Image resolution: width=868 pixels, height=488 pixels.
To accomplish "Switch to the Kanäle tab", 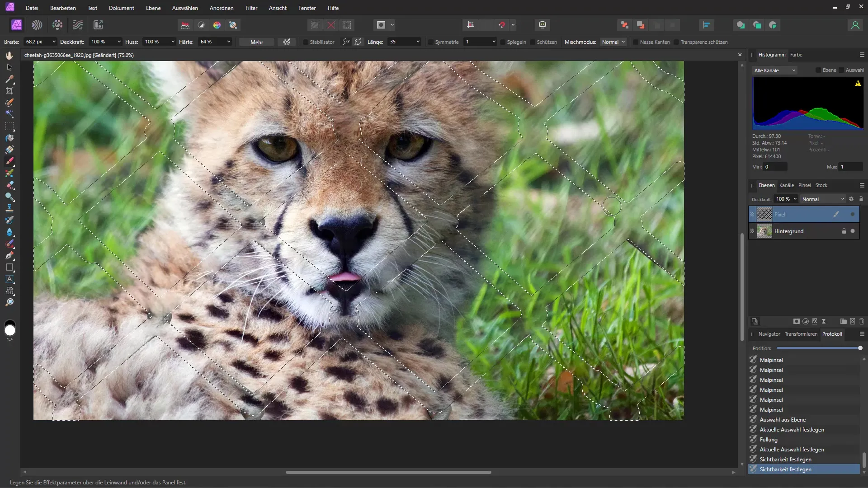I will [x=787, y=185].
